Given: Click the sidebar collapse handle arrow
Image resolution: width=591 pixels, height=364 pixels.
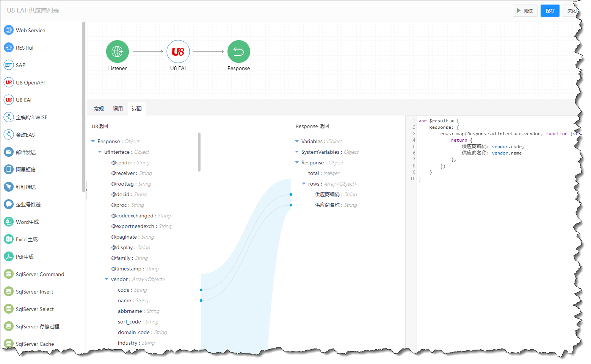Looking at the screenshot, I should point(86,190).
